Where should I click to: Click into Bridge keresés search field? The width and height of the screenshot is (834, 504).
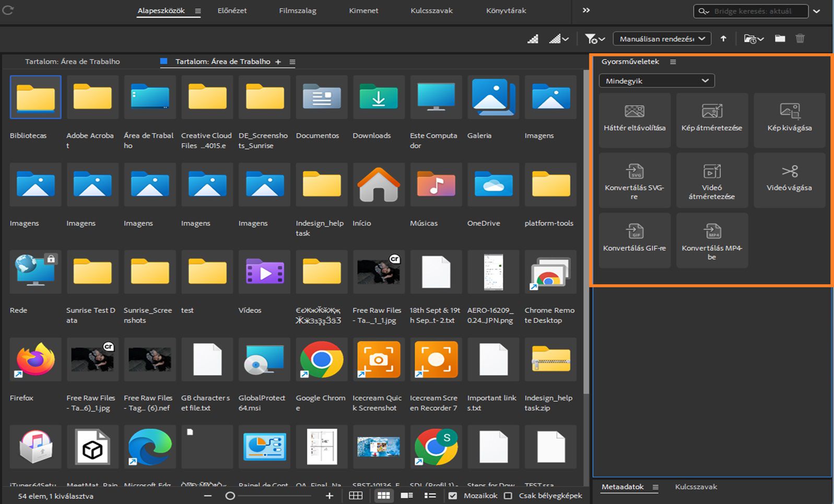click(x=751, y=11)
